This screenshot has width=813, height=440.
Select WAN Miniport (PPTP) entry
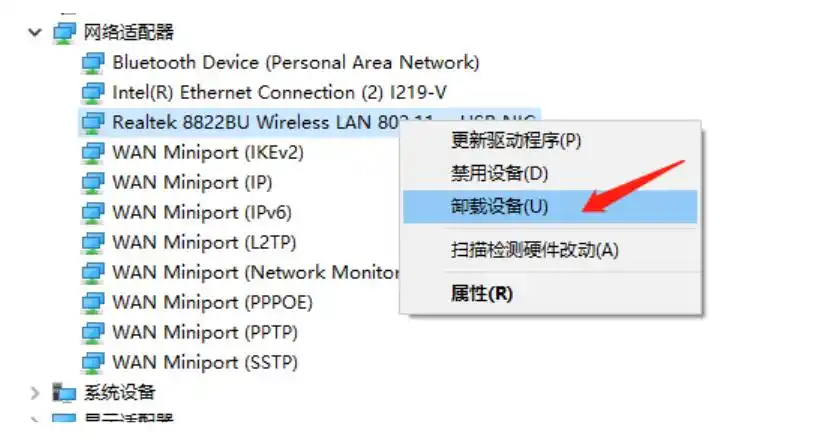[204, 332]
